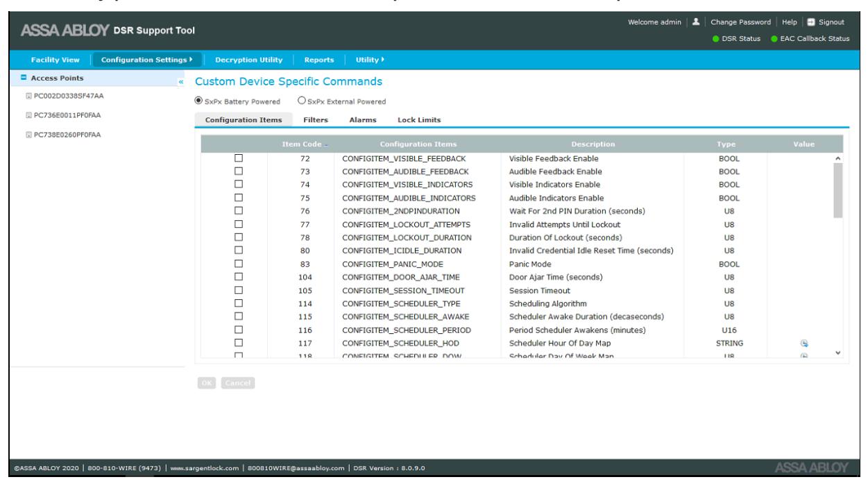The width and height of the screenshot is (868, 484).
Task: Tick the CONFIGITEM_DOOR_AJAR_TIME checkbox
Action: point(239,277)
